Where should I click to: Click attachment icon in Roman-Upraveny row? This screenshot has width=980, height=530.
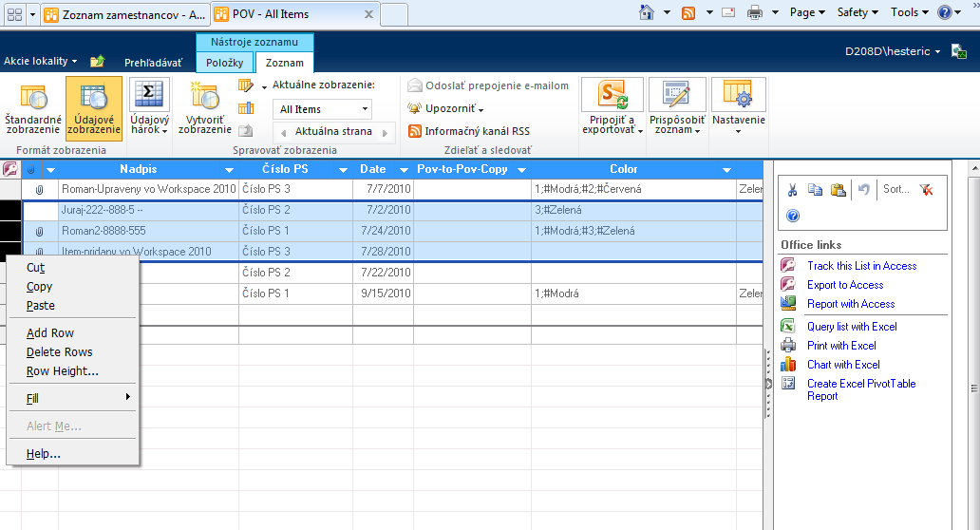(39, 189)
